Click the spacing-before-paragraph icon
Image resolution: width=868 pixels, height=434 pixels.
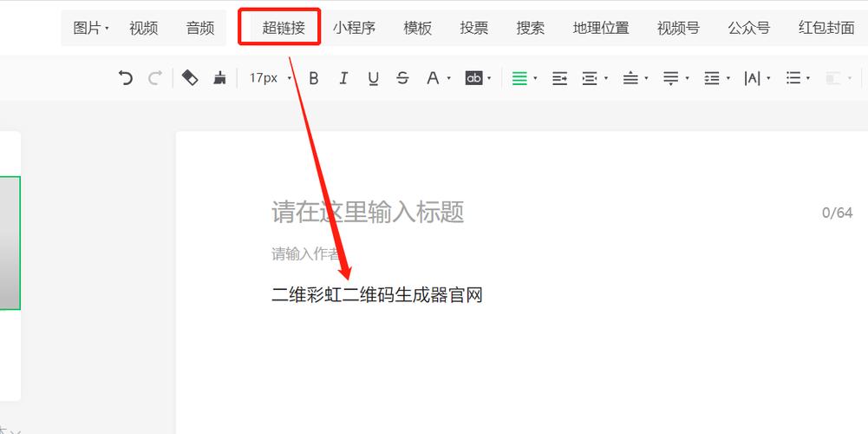(630, 78)
